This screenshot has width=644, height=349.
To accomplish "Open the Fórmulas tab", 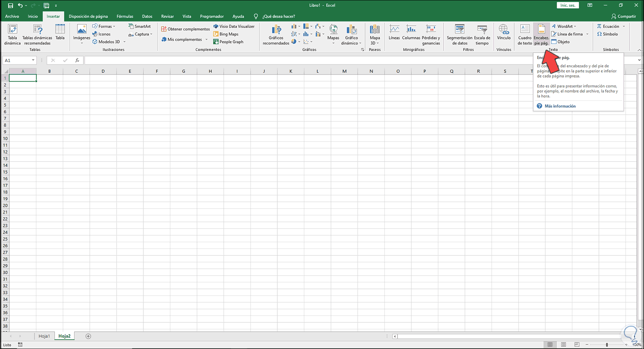I will pos(125,16).
